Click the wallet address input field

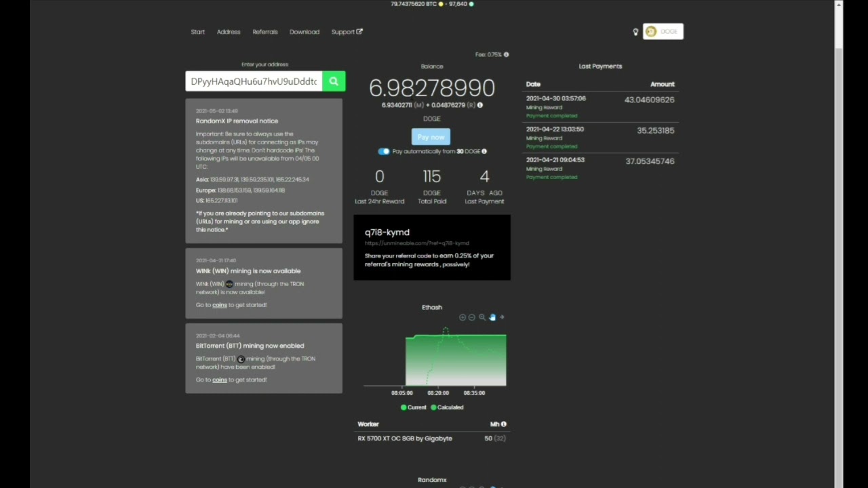254,81
